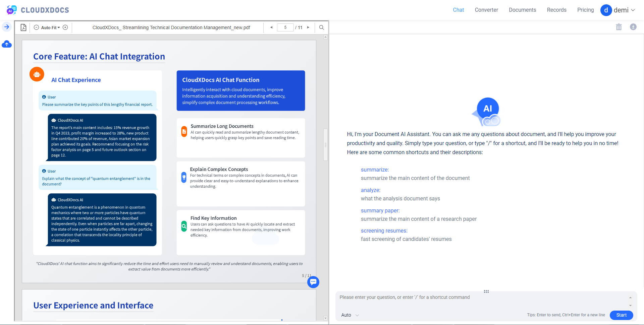This screenshot has width=644, height=325.
Task: Click the Find Key Information search icon
Action: click(x=184, y=226)
